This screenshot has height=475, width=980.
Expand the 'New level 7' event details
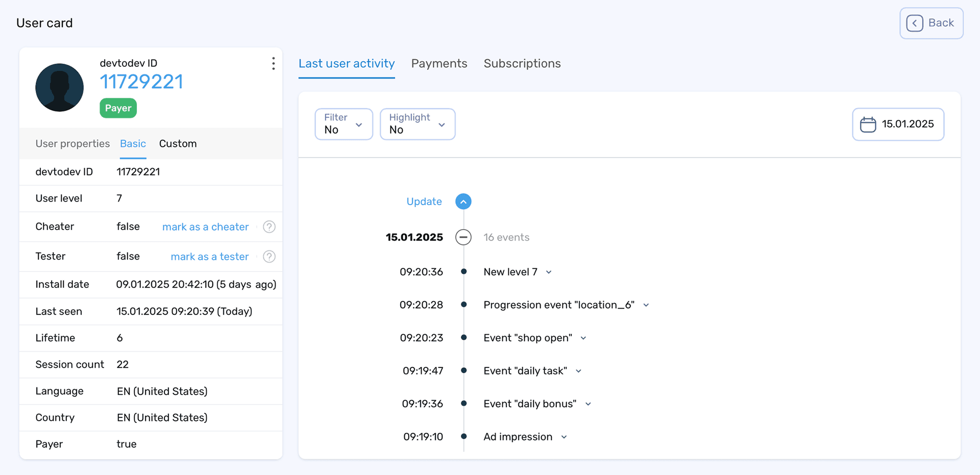549,272
